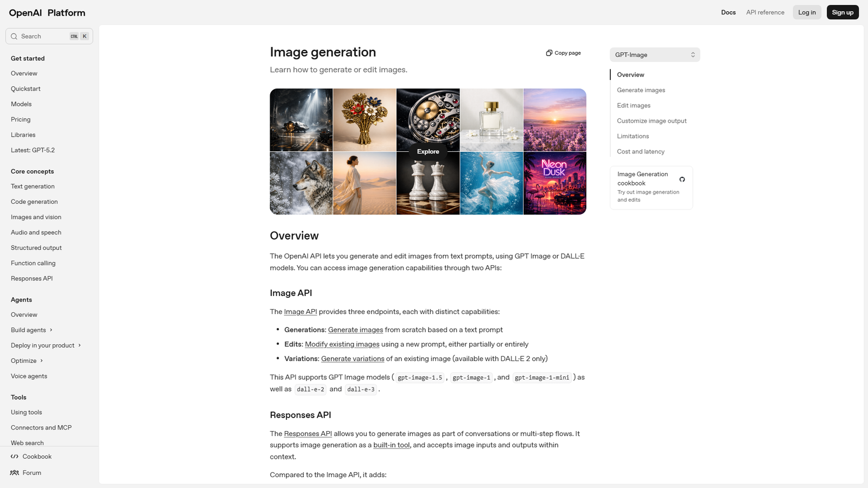
Task: Switch to the API reference section
Action: click(765, 12)
